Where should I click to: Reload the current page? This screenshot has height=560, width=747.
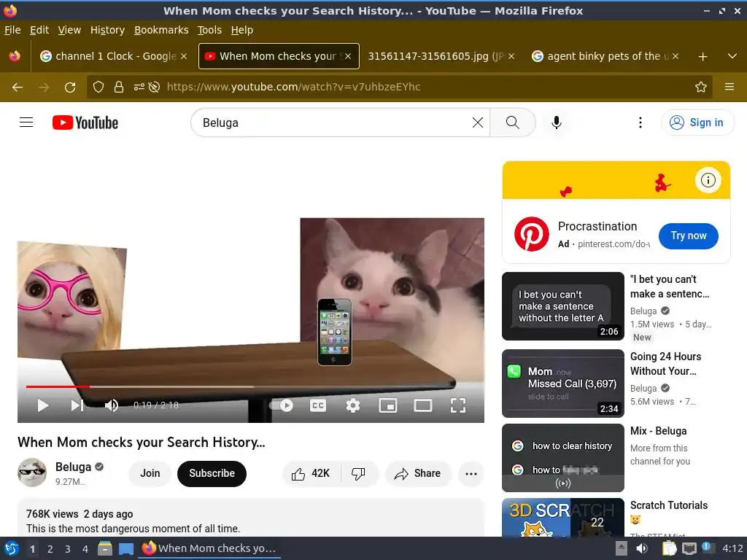(70, 87)
